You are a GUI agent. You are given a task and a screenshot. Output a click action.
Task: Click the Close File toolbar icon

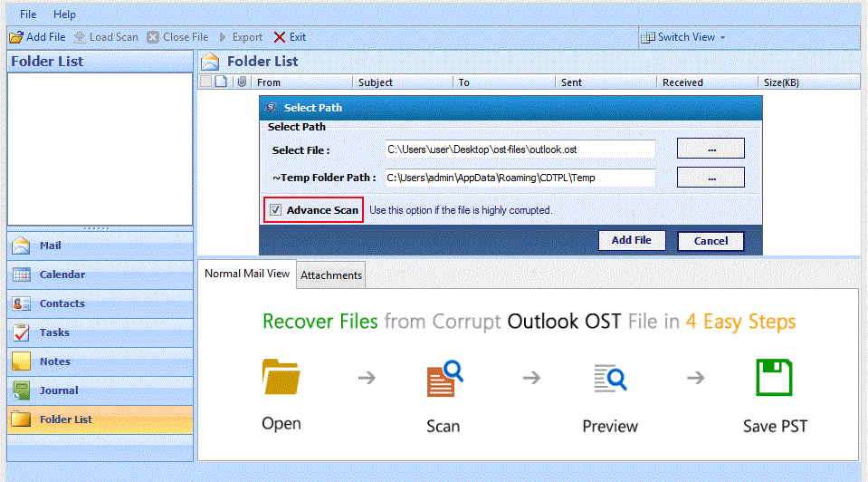153,37
